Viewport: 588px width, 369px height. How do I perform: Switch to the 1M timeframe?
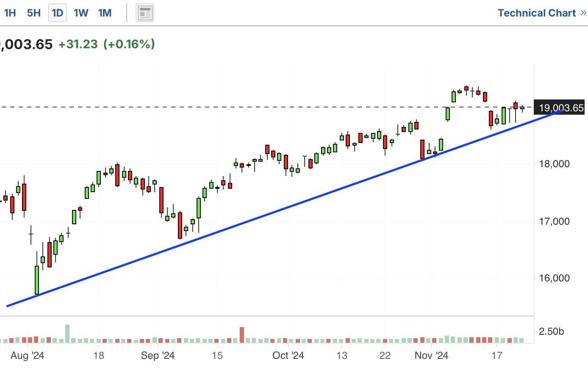[x=105, y=13]
